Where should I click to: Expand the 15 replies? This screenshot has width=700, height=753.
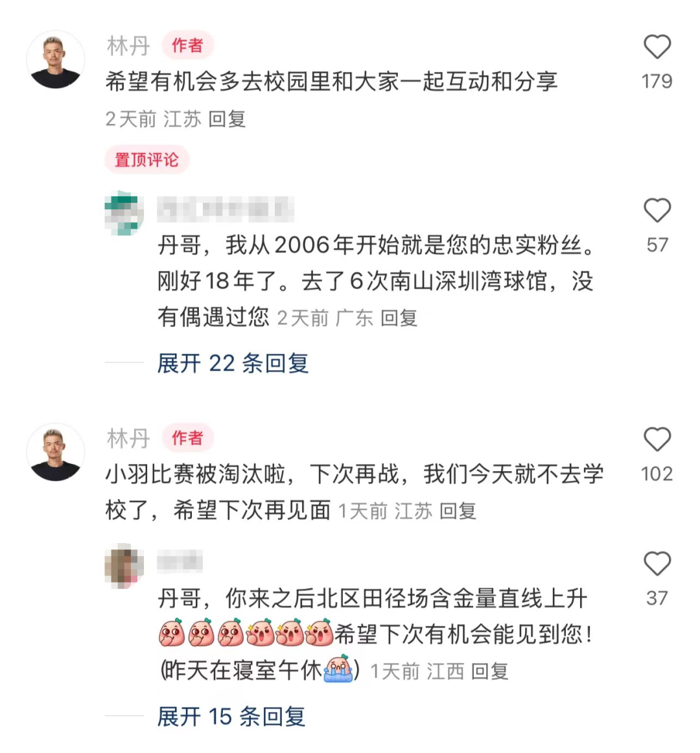click(231, 717)
